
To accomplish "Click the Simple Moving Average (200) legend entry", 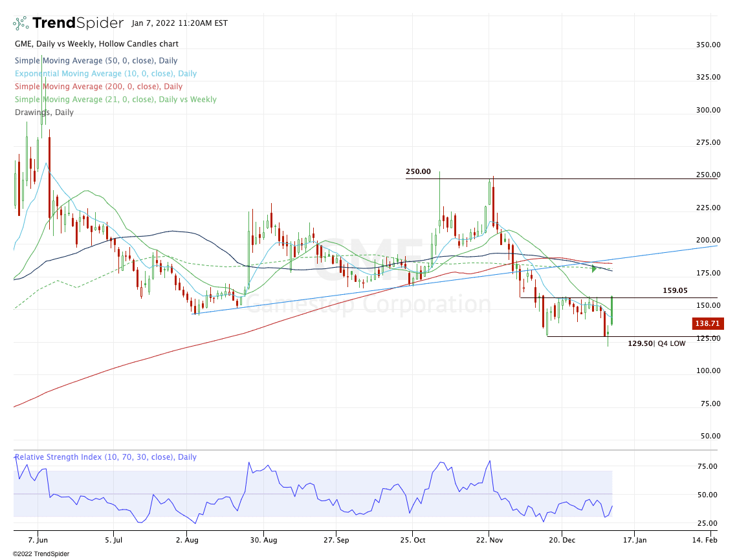I will (x=99, y=87).
